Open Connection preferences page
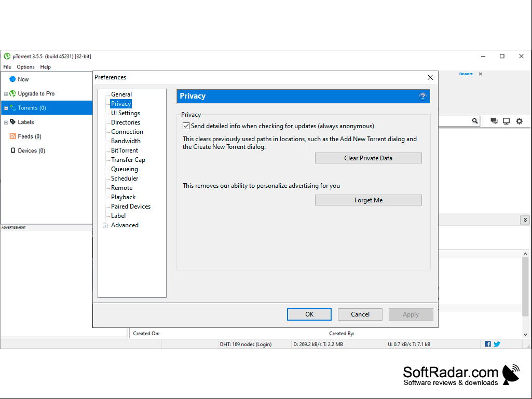The height and width of the screenshot is (399, 532). point(127,132)
